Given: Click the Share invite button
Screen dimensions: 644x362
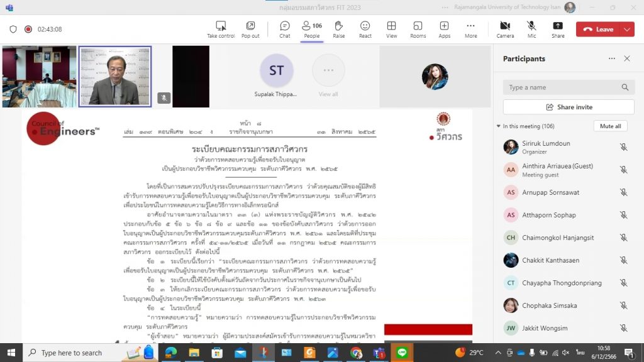Looking at the screenshot, I should 569,107.
